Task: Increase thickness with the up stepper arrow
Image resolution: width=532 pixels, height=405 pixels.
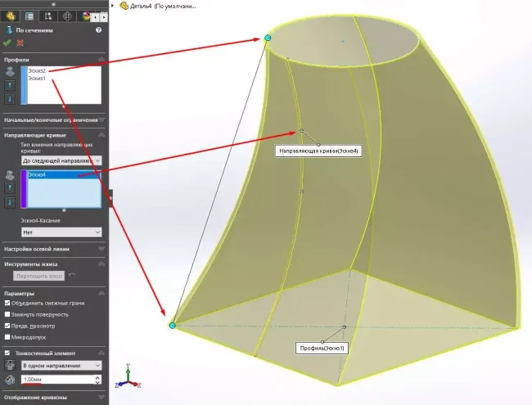Action: tap(97, 377)
